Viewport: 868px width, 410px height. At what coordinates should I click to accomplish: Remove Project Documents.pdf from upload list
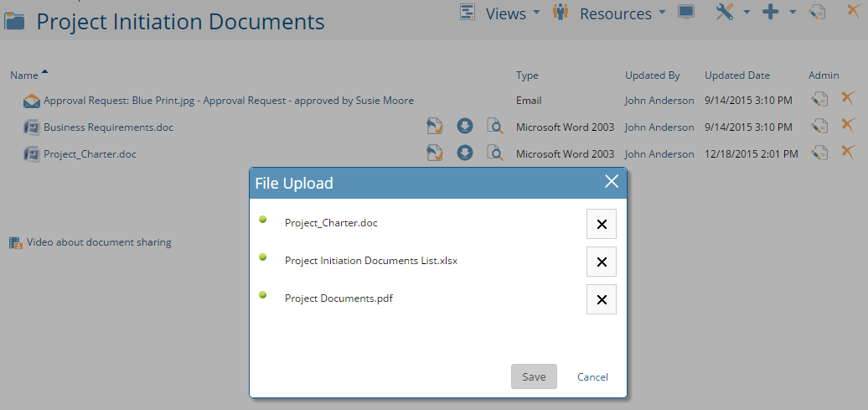tap(601, 299)
